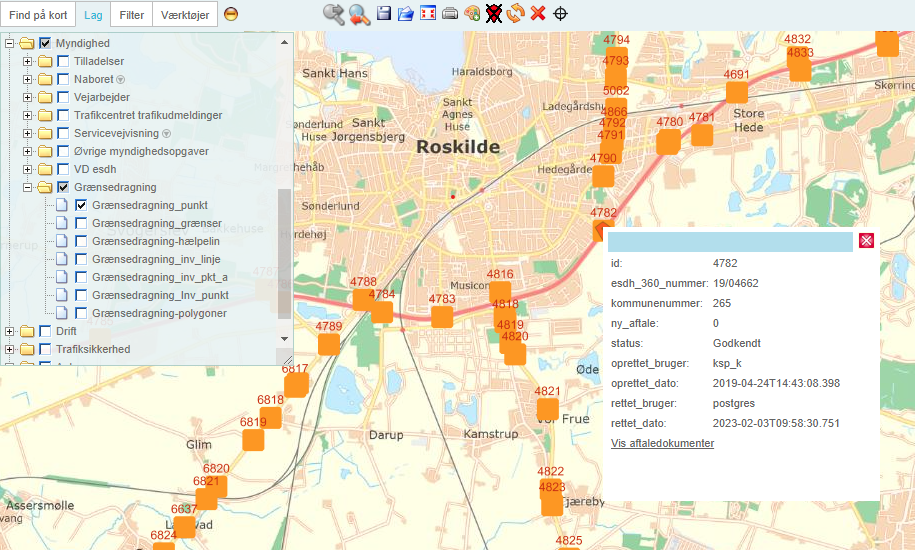The image size is (915, 550).
Task: Expand the Drift folder in the tree
Action: [x=10, y=331]
